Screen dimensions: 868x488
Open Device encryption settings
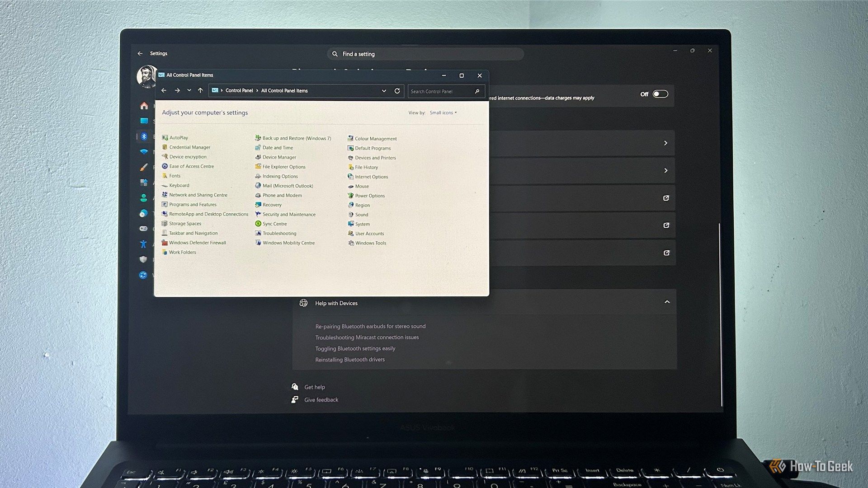click(x=184, y=157)
